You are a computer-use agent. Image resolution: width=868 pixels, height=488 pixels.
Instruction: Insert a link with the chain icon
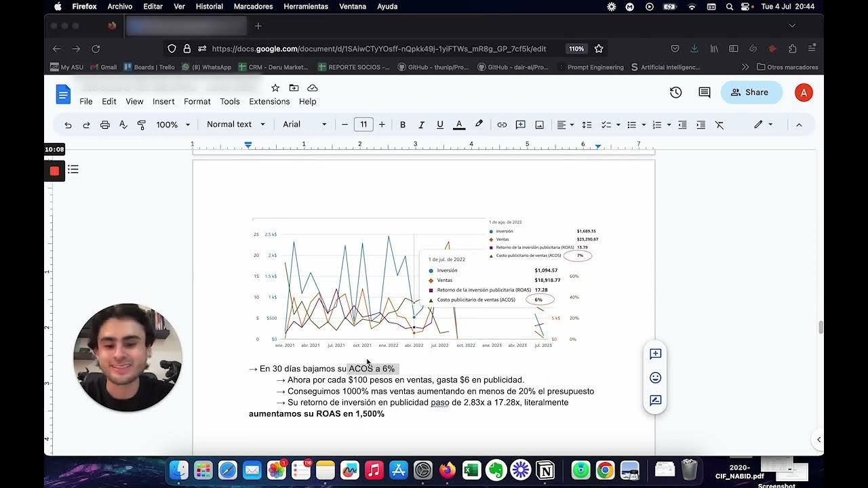(x=502, y=125)
